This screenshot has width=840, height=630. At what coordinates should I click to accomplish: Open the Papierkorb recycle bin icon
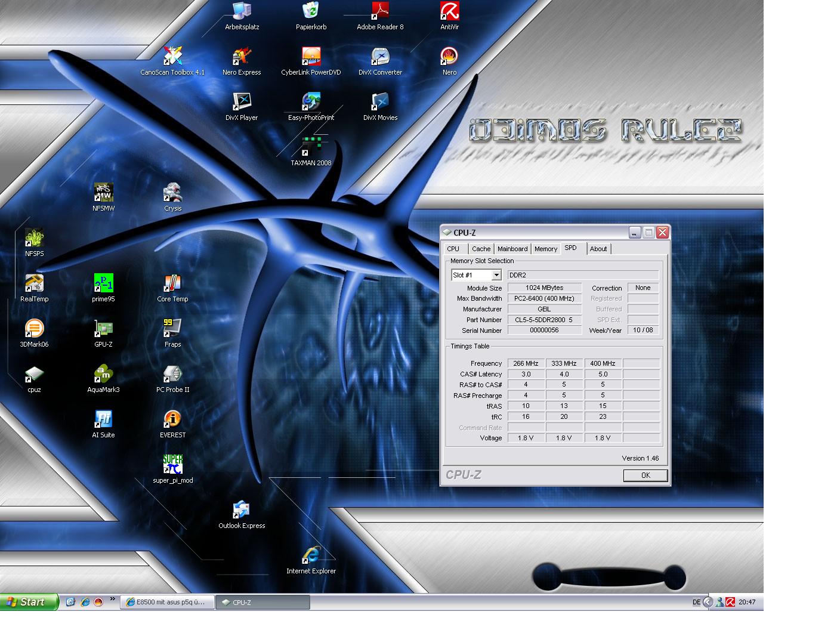point(311,16)
